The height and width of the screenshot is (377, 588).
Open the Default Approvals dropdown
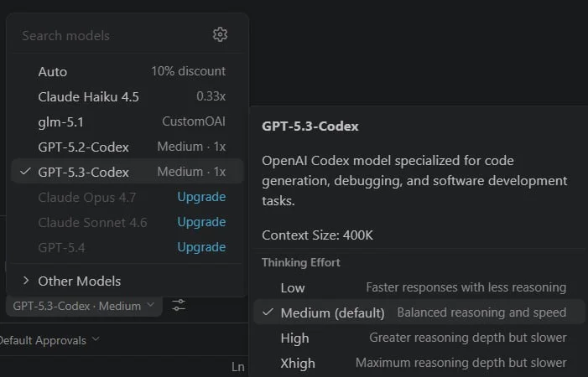[49, 340]
